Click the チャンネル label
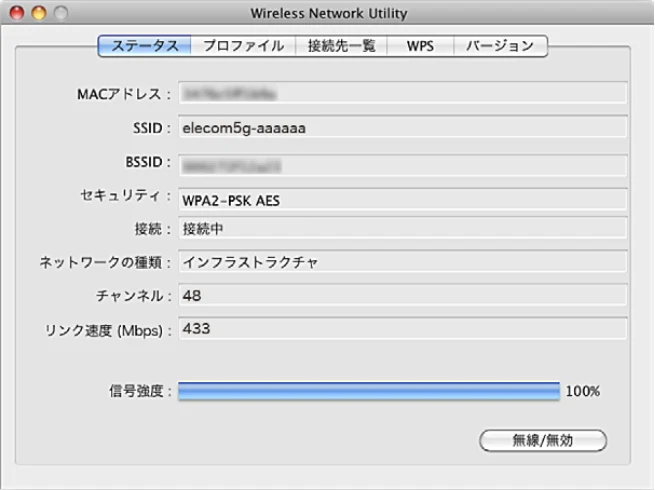Screen dimensions: 655x490 pyautogui.click(x=134, y=296)
